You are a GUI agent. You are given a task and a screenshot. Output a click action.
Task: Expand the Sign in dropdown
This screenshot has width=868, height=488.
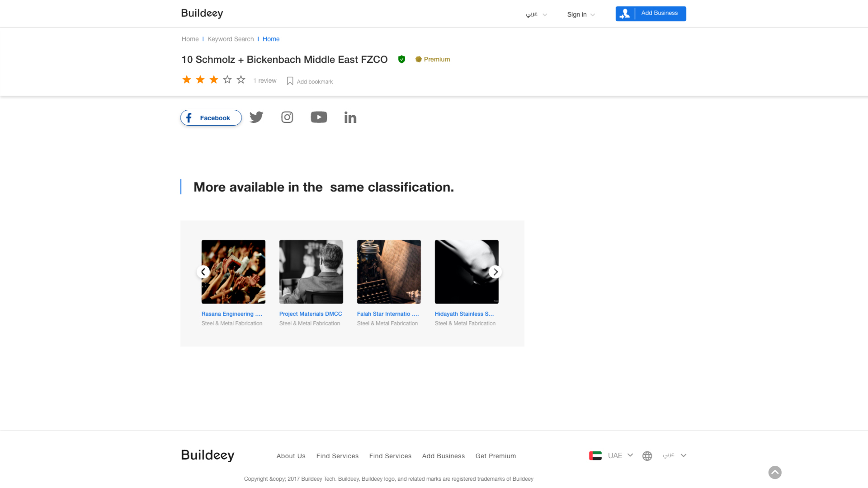point(581,14)
